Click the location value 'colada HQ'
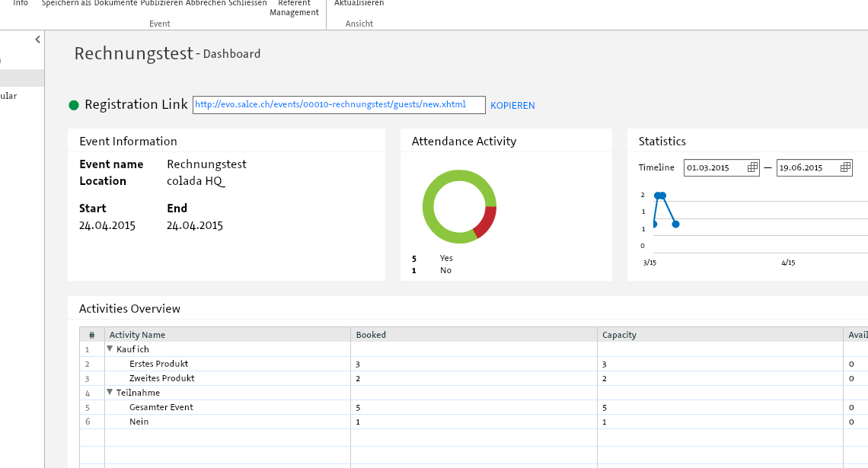Viewport: 868px width, 468px height. (x=196, y=181)
